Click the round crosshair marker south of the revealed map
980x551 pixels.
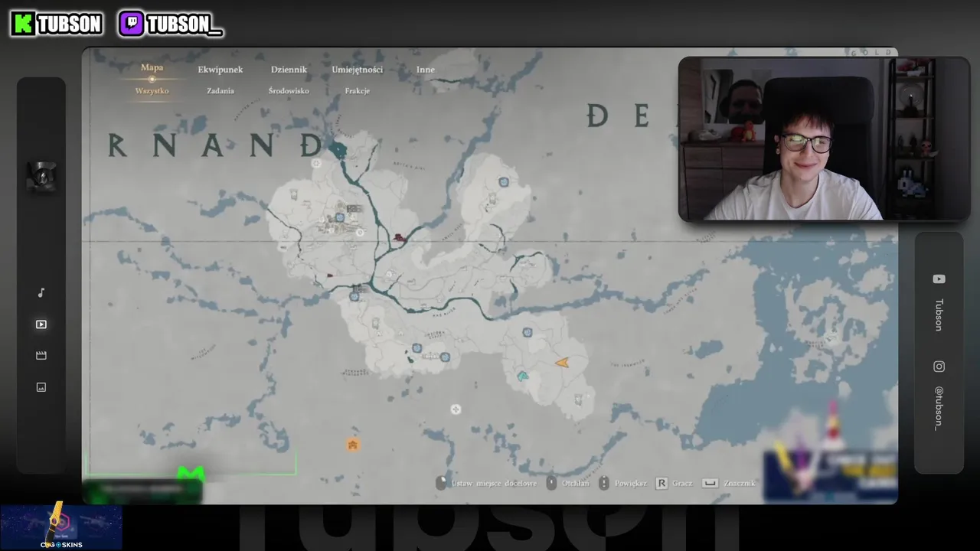(x=456, y=409)
